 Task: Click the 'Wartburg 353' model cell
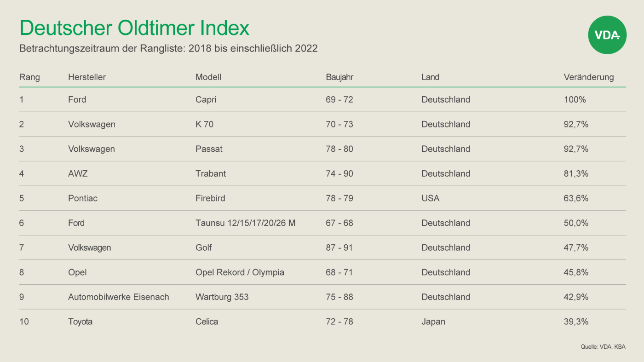point(222,297)
